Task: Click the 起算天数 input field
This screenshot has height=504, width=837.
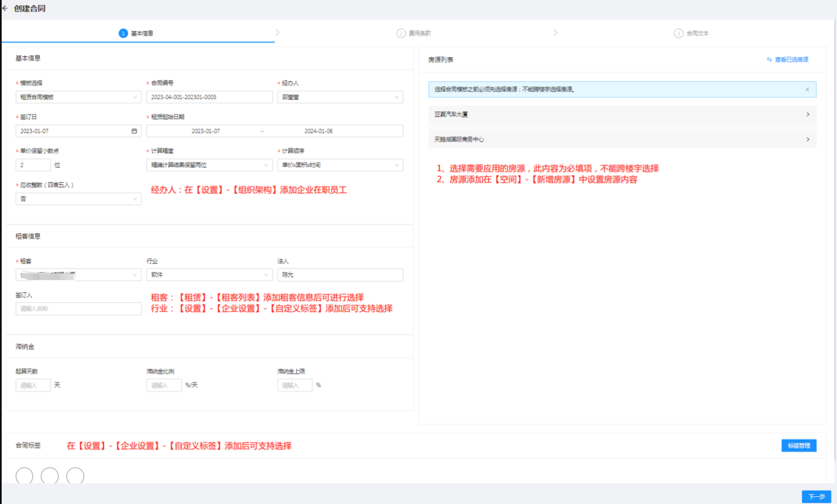Action: point(33,385)
